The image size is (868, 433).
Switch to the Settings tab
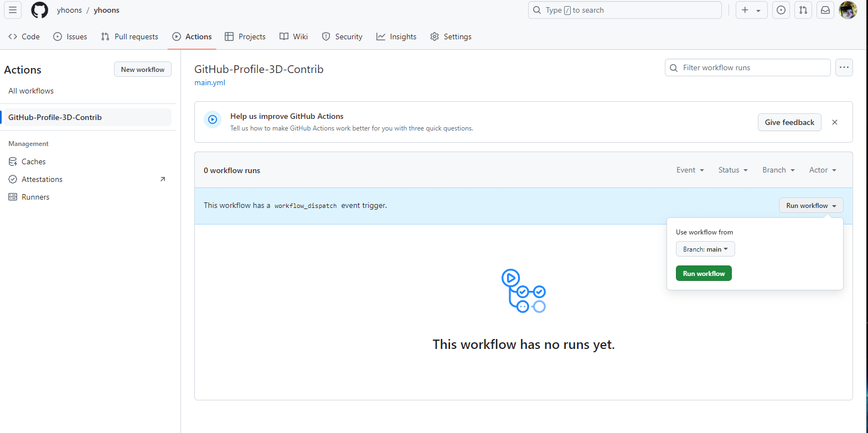click(x=451, y=36)
